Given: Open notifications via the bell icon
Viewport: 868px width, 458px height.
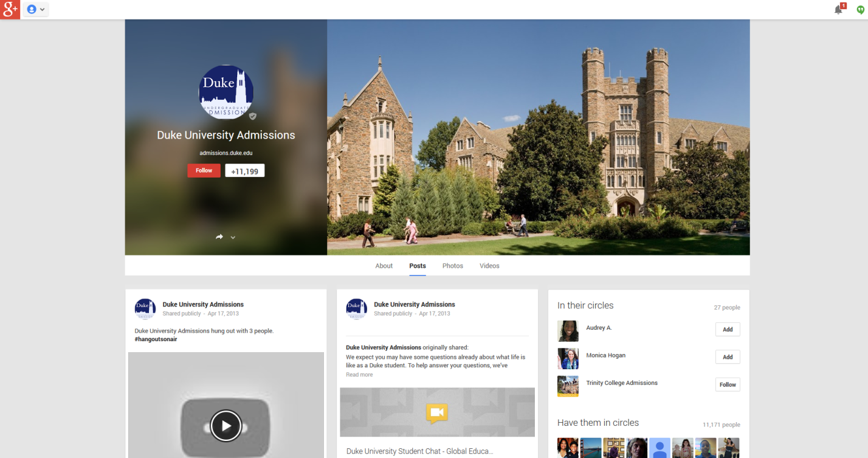Looking at the screenshot, I should point(837,9).
